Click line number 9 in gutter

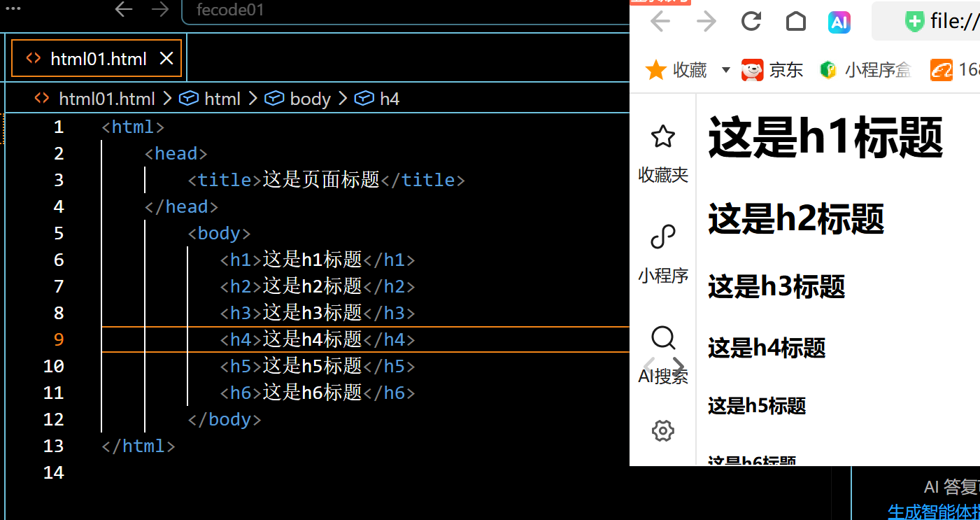point(59,339)
